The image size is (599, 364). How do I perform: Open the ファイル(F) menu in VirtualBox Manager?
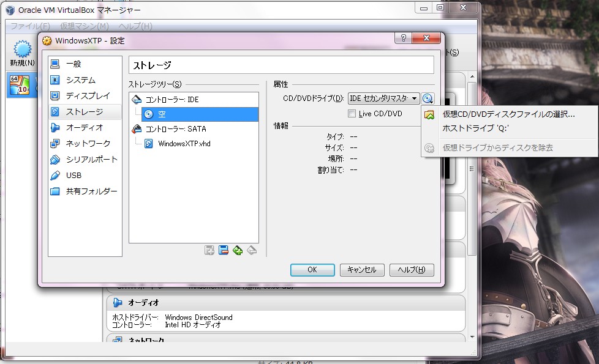(x=30, y=26)
